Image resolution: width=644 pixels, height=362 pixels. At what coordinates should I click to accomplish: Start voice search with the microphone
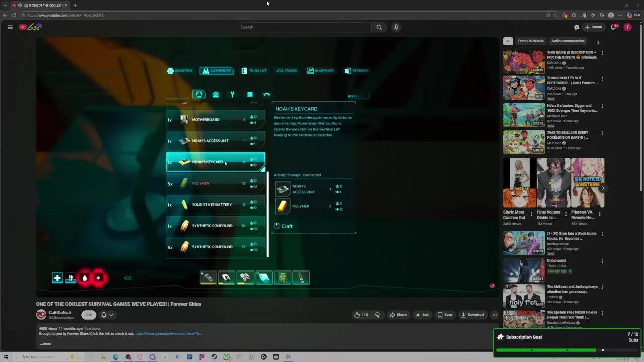[x=396, y=27]
